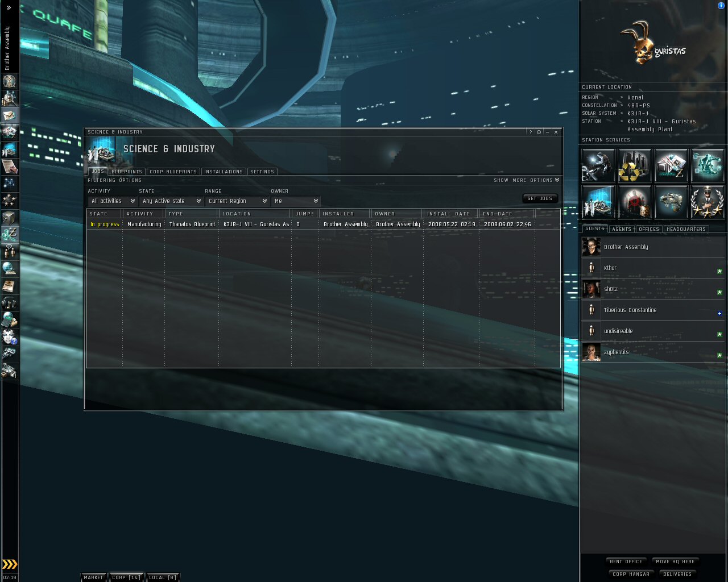728x582 pixels.
Task: Click the Get Jobs button
Action: [x=540, y=198]
